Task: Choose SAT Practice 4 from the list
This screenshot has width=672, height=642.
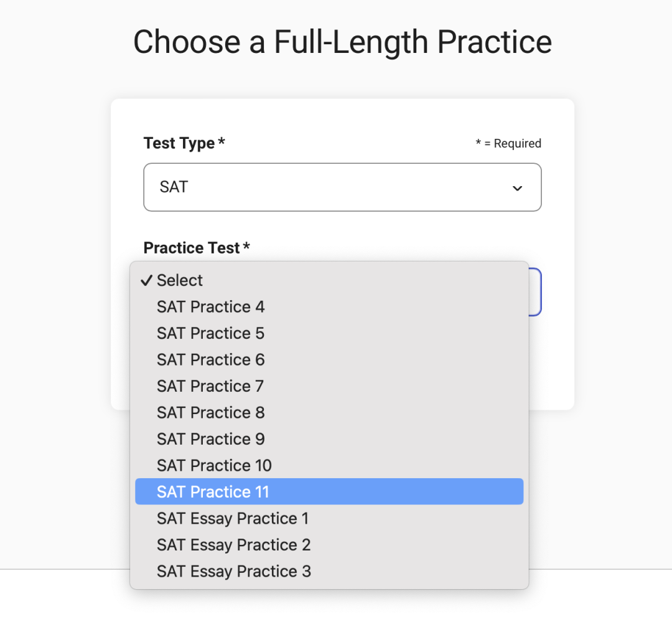Action: (210, 307)
